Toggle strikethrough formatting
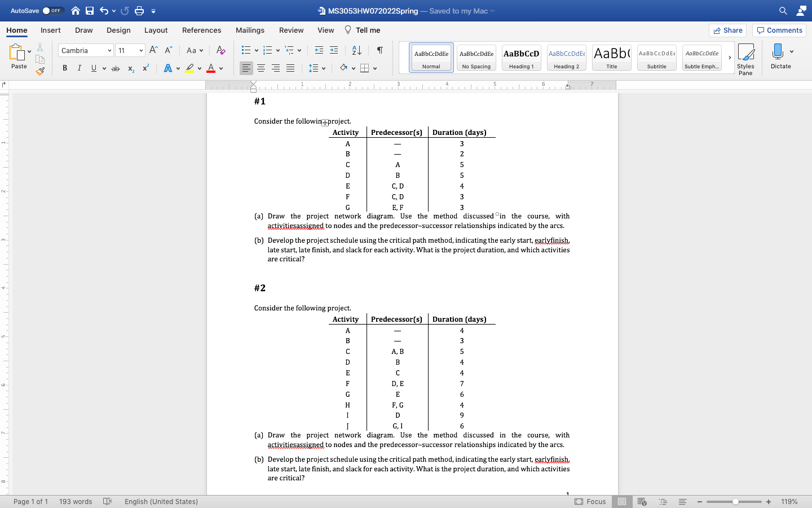The image size is (812, 508). tap(116, 68)
